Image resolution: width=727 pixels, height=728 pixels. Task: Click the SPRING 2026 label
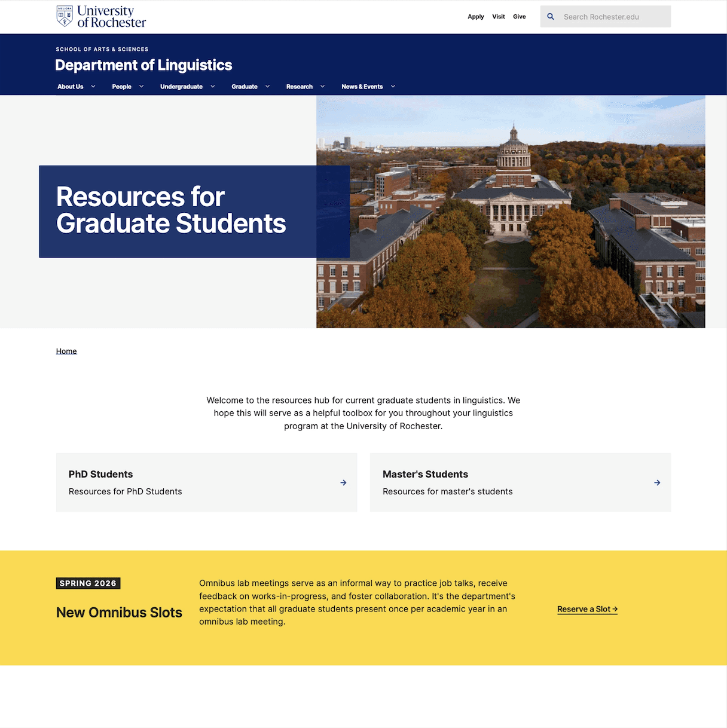tap(88, 583)
